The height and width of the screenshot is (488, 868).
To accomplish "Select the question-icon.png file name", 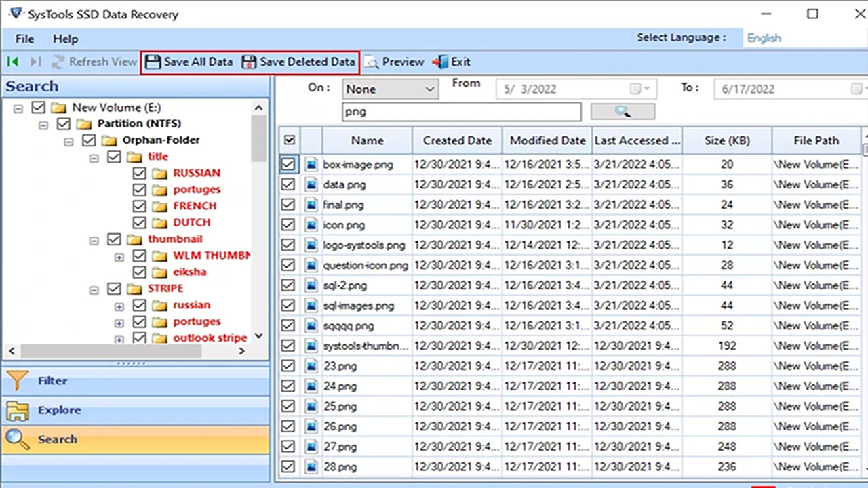I will click(x=366, y=265).
